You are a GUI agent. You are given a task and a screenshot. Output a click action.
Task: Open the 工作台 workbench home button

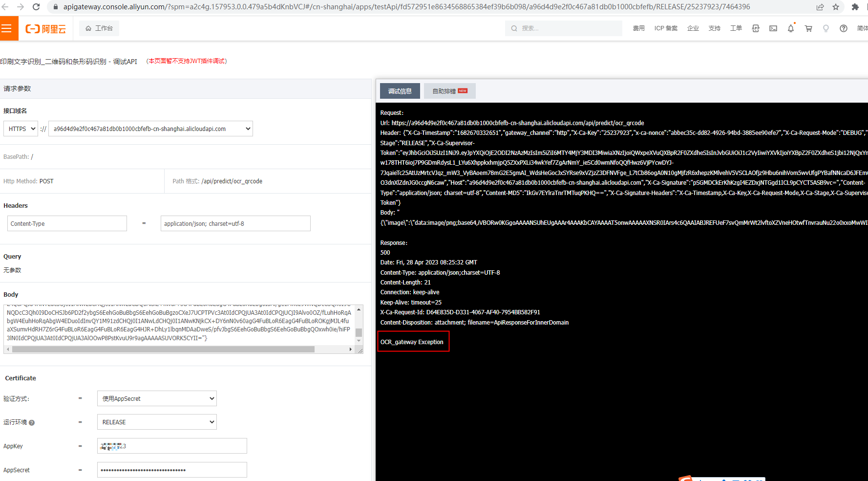(99, 28)
